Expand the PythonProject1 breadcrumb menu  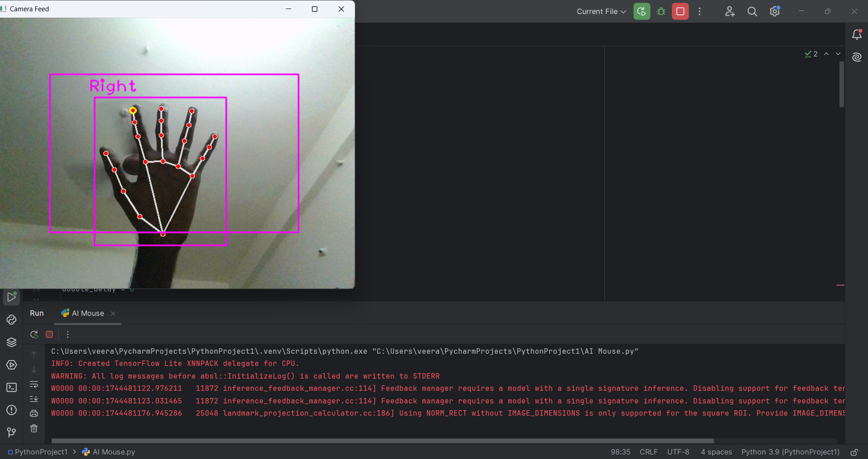tap(40, 452)
